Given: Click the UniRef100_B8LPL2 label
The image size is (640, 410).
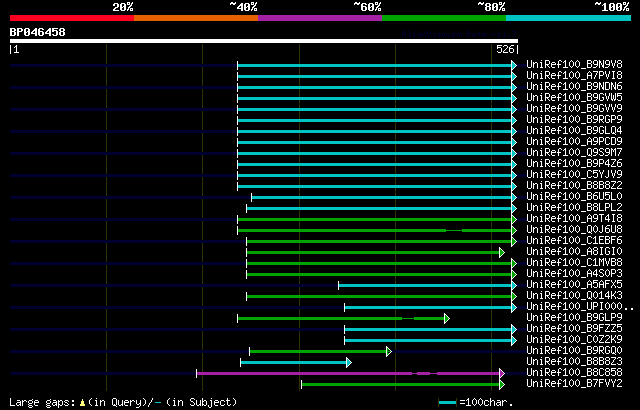Looking at the screenshot, I should coord(574,208).
